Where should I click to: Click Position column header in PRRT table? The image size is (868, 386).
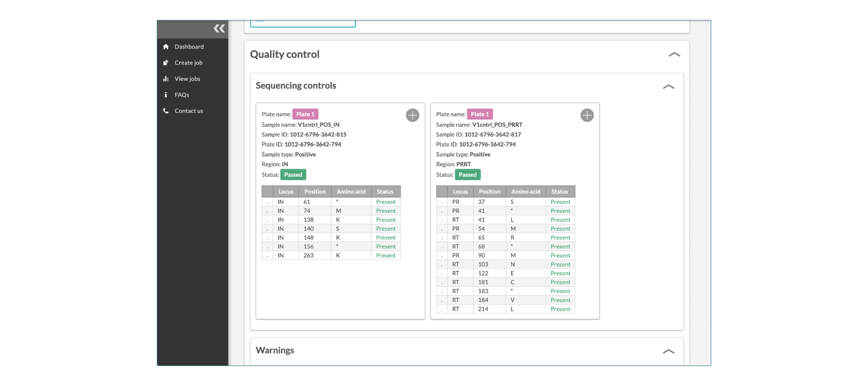click(489, 191)
